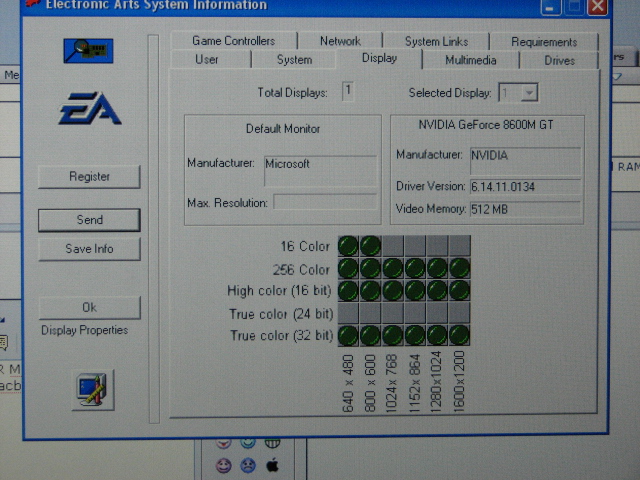Click the Register button

[x=89, y=177]
